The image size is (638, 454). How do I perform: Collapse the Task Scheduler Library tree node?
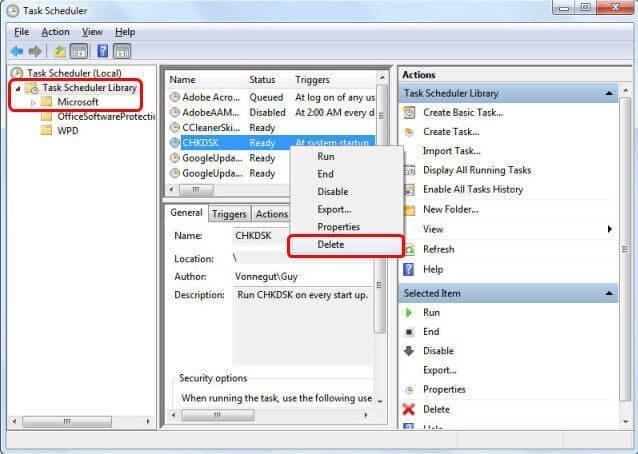pyautogui.click(x=18, y=88)
